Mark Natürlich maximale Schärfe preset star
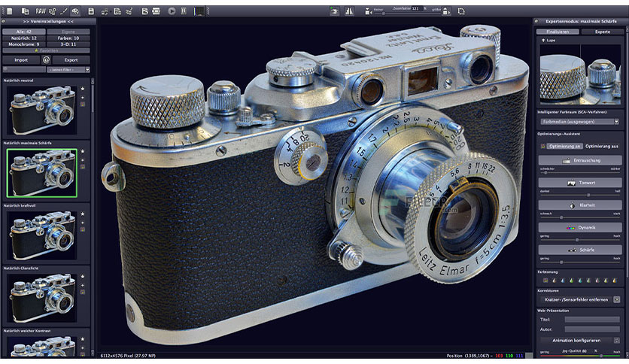This screenshot has height=364, width=629. coord(83,151)
